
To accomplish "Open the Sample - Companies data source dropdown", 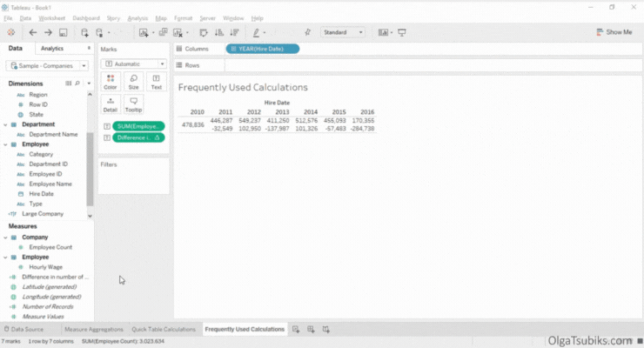I will coord(48,65).
